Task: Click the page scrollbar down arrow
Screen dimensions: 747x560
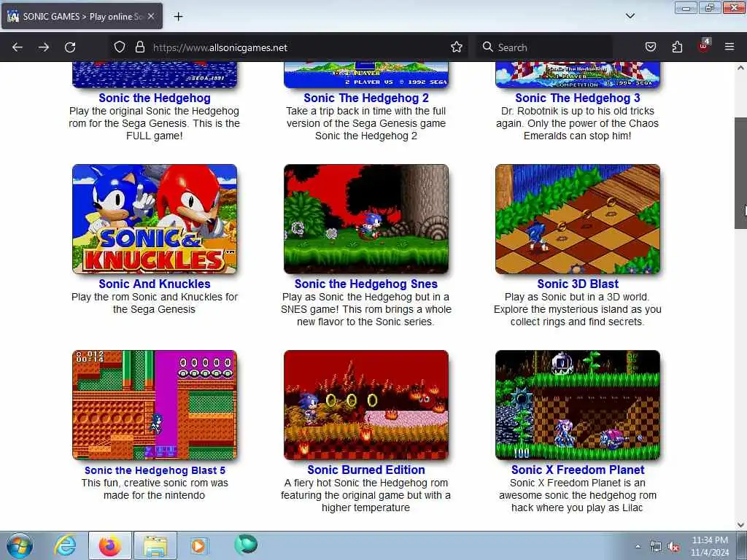Action: coord(740,525)
